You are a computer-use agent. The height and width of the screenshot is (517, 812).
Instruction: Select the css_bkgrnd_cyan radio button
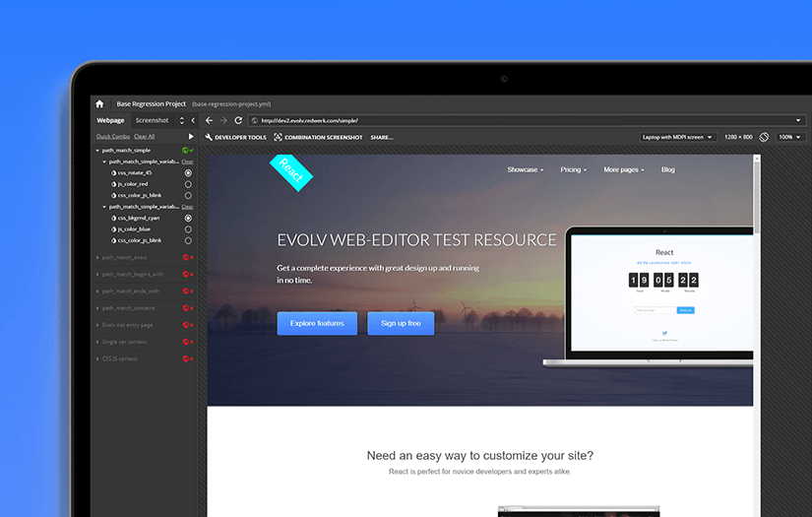(188, 218)
